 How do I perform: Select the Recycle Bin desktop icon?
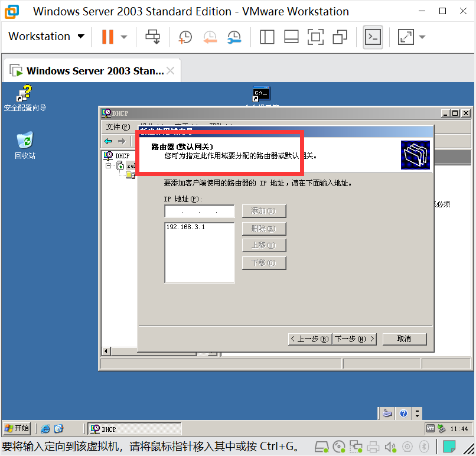point(25,146)
